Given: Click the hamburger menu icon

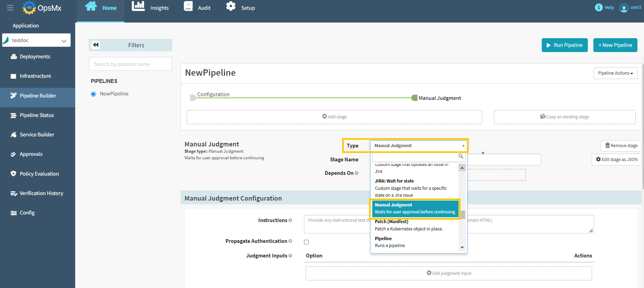Looking at the screenshot, I should tap(10, 8).
